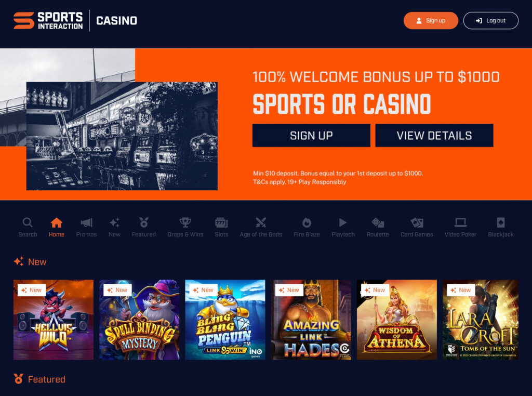
Task: Click the VIEW DETAILS banner button
Action: (x=434, y=136)
